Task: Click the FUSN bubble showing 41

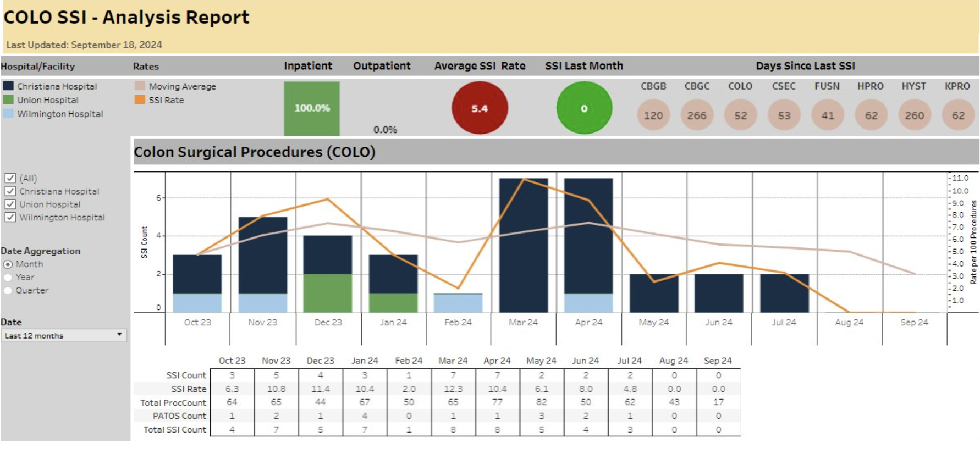Action: click(x=827, y=115)
